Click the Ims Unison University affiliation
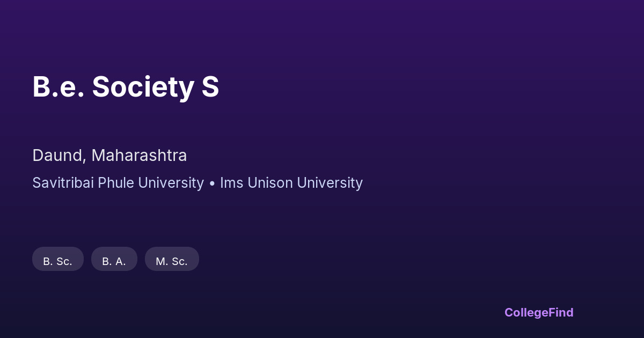644x338 pixels. (x=291, y=183)
